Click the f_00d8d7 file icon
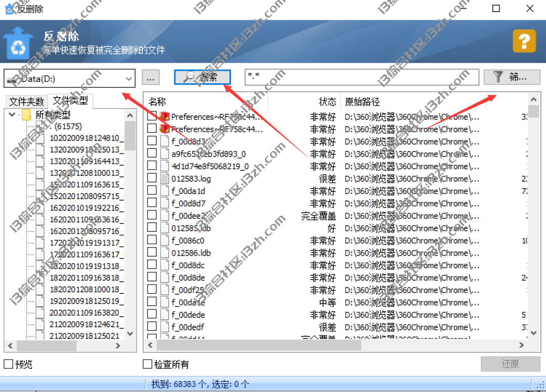The image size is (546, 392). (x=164, y=203)
